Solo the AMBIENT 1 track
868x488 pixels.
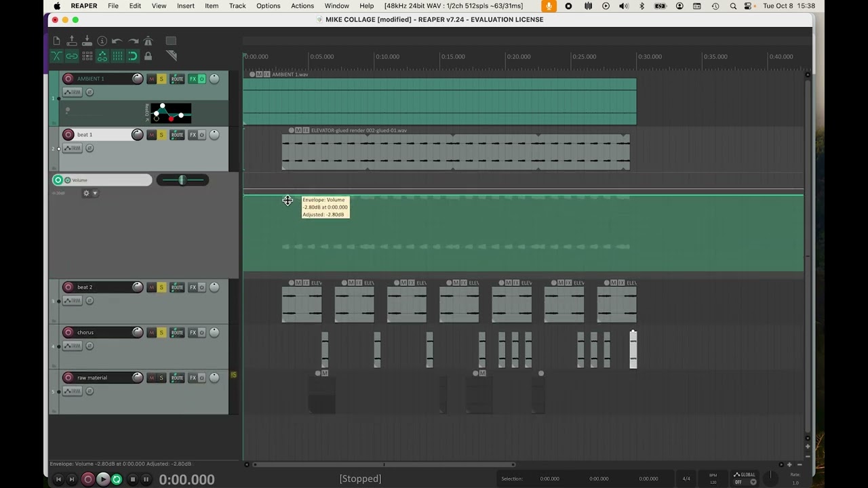pos(161,79)
